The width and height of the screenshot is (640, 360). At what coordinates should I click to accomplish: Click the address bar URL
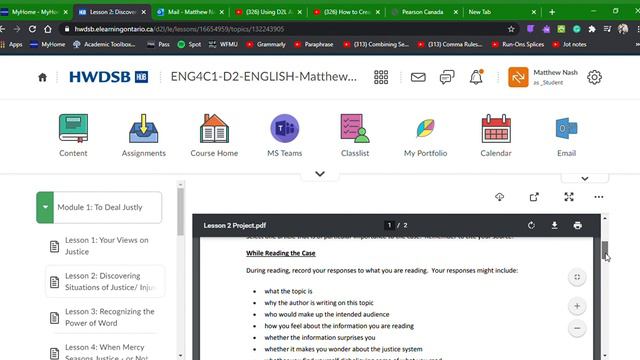(x=179, y=29)
